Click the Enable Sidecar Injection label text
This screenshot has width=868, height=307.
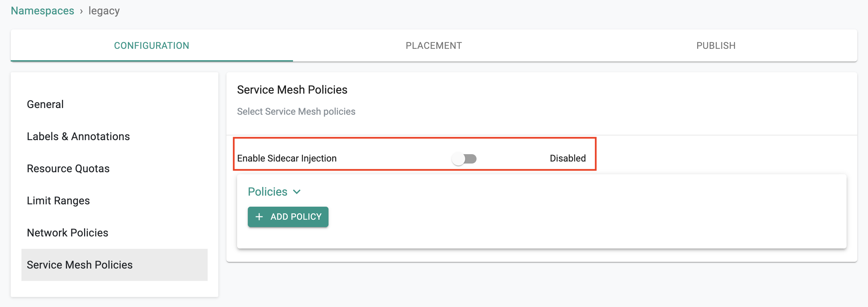click(287, 158)
